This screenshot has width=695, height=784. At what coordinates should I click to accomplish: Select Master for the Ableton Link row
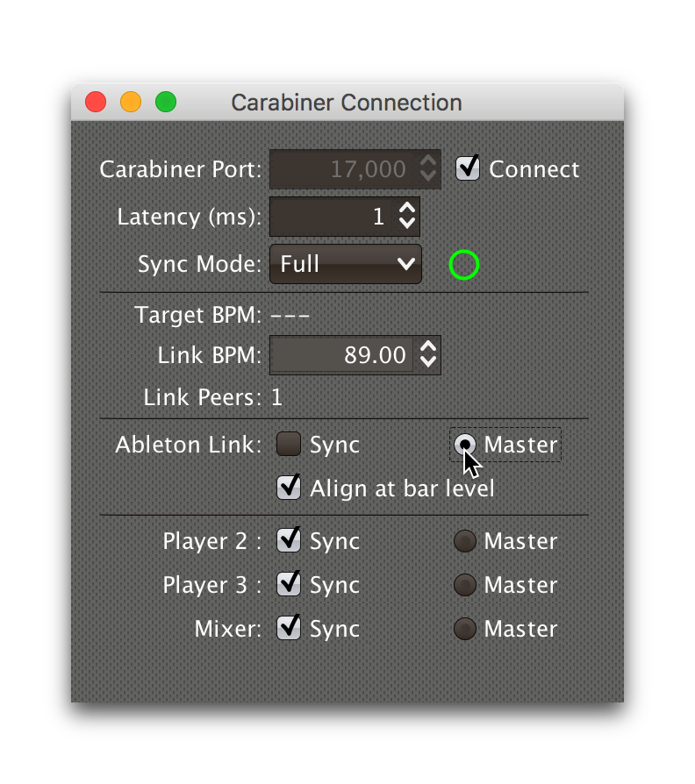tap(464, 445)
